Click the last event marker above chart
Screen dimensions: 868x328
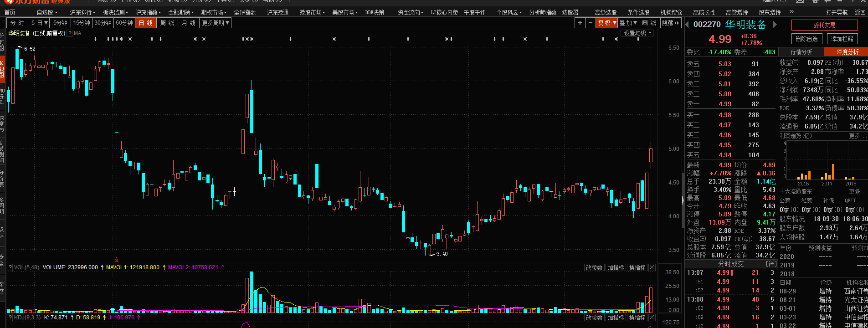pyautogui.click(x=638, y=39)
